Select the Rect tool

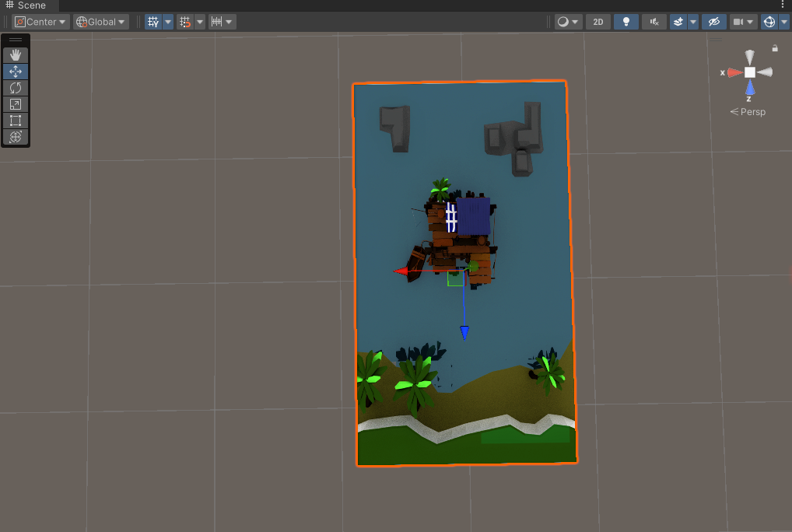coord(16,121)
